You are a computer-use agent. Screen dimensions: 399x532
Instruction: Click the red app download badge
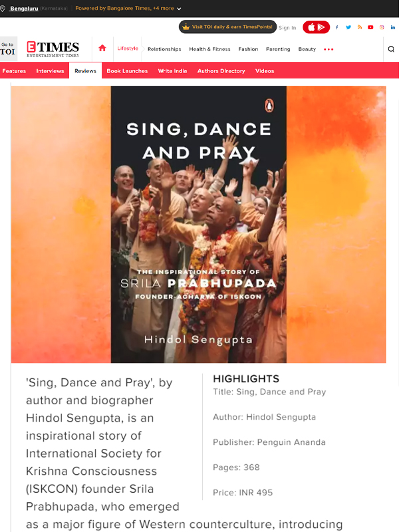click(x=317, y=27)
